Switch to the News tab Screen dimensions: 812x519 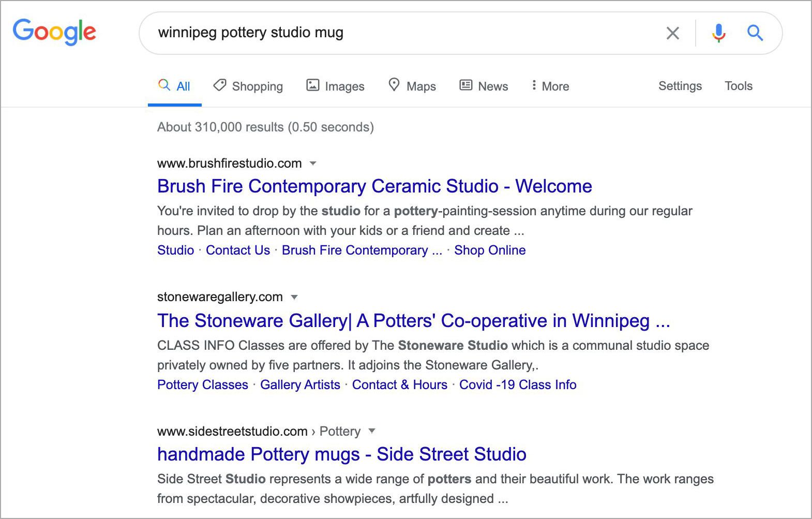tap(484, 86)
